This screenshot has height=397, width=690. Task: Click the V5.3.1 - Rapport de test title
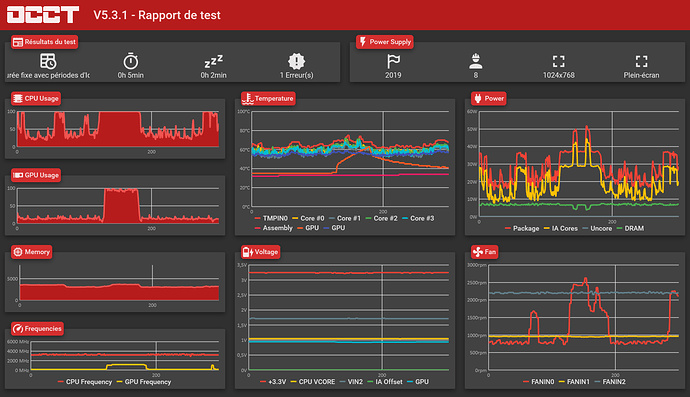(x=157, y=15)
